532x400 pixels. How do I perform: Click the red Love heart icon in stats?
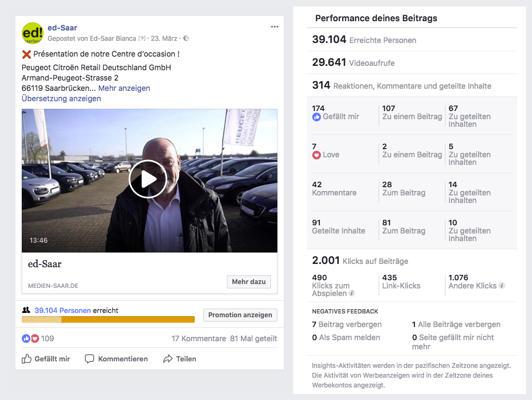pos(316,155)
